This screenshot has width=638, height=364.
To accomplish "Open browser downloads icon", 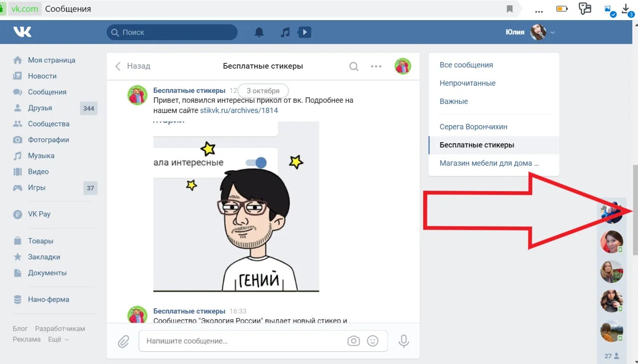I will pyautogui.click(x=627, y=9).
